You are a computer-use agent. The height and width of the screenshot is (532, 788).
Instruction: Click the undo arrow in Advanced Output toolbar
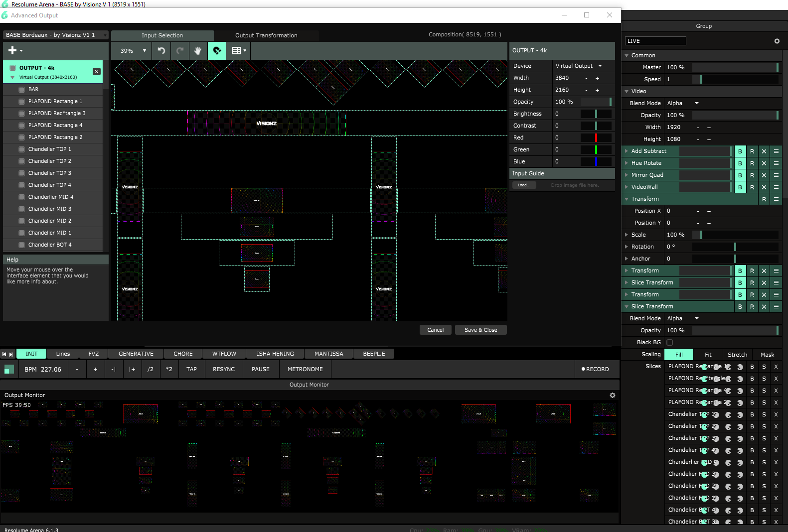point(161,51)
